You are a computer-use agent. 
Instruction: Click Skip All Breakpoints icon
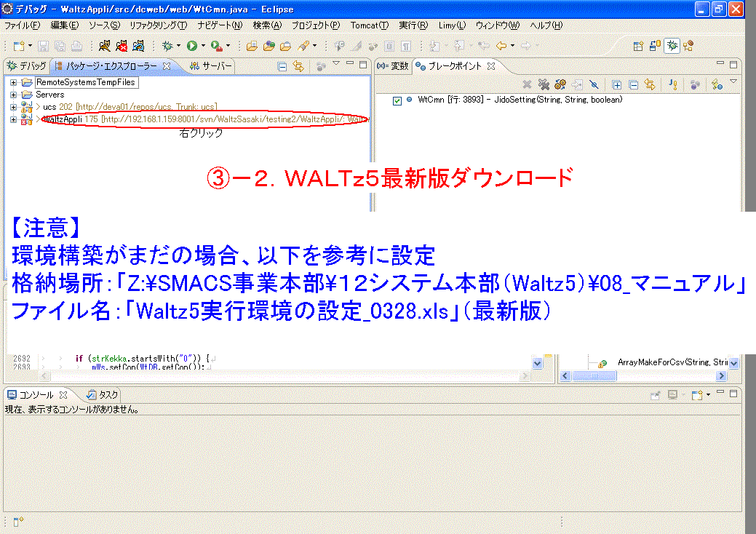[x=594, y=84]
